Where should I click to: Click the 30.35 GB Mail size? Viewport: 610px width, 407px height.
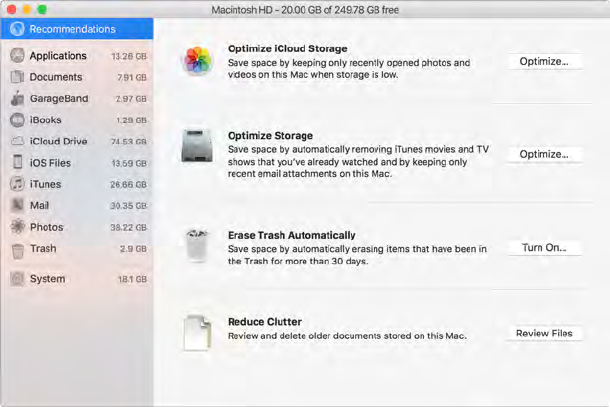(x=128, y=205)
